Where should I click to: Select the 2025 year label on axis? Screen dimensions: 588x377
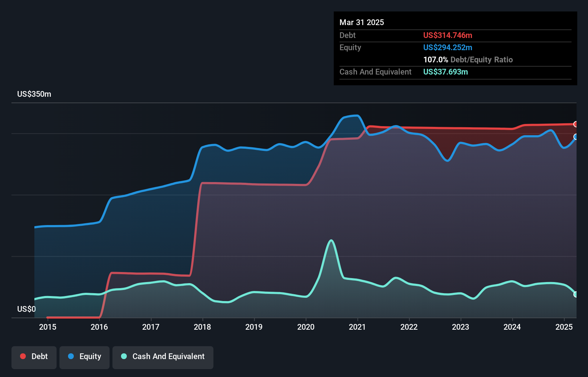coord(564,327)
